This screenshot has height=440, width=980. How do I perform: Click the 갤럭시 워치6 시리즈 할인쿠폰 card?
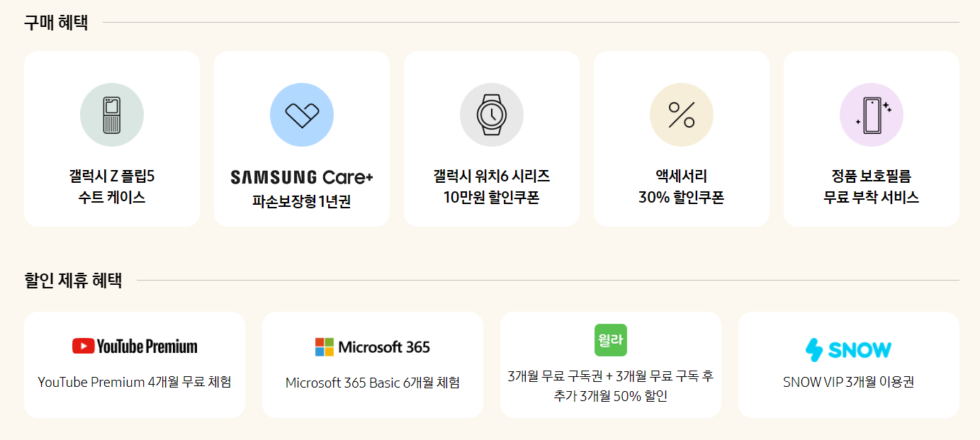tap(491, 138)
